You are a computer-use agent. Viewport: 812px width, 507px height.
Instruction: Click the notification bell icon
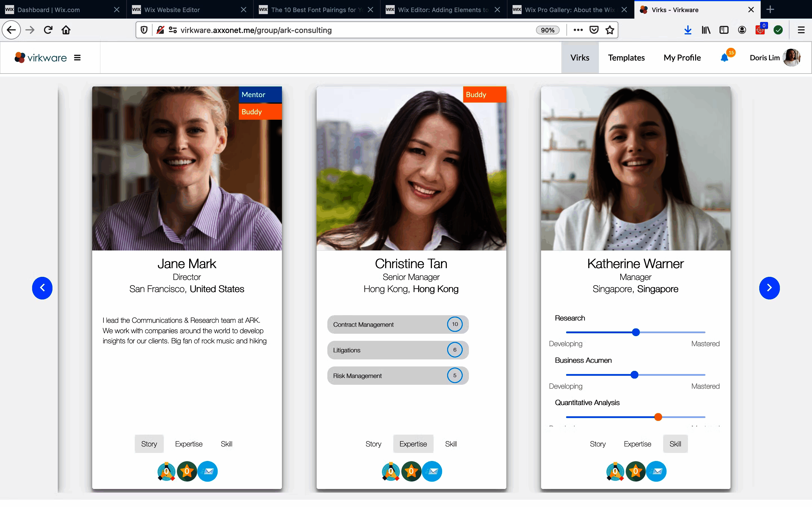point(725,58)
